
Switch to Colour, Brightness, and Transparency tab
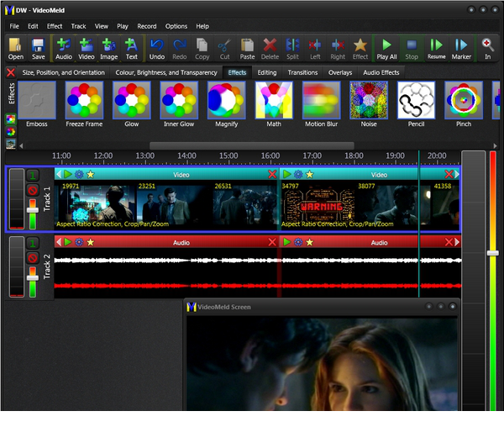(166, 72)
